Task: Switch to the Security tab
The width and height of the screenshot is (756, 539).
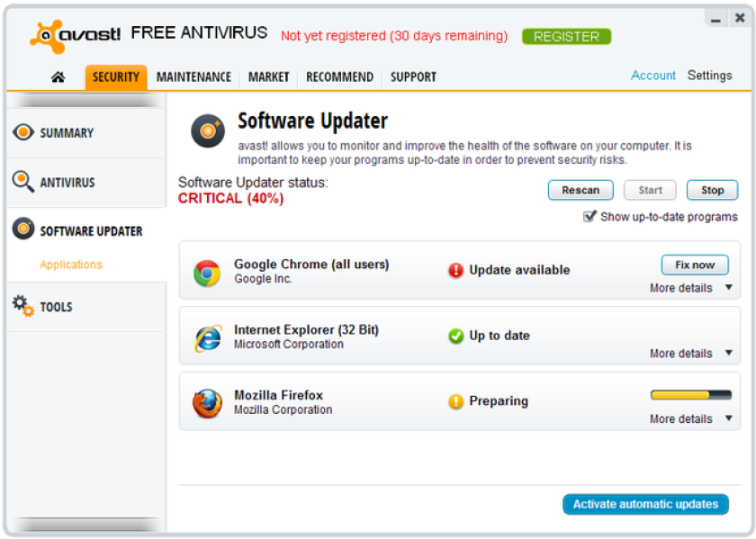Action: (x=116, y=77)
